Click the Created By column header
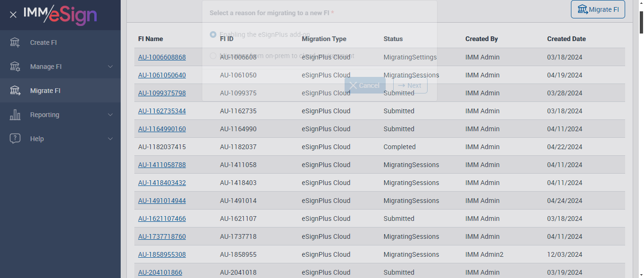Viewport: 644px width, 278px height. (x=481, y=39)
